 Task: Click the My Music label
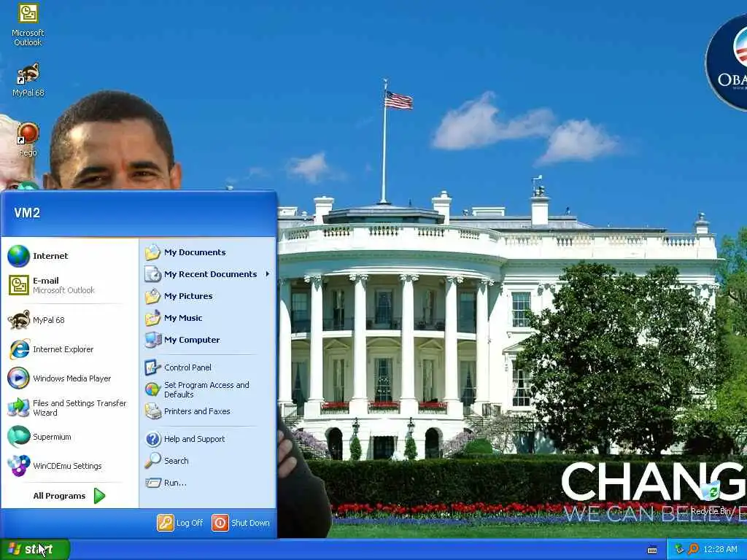click(x=183, y=318)
